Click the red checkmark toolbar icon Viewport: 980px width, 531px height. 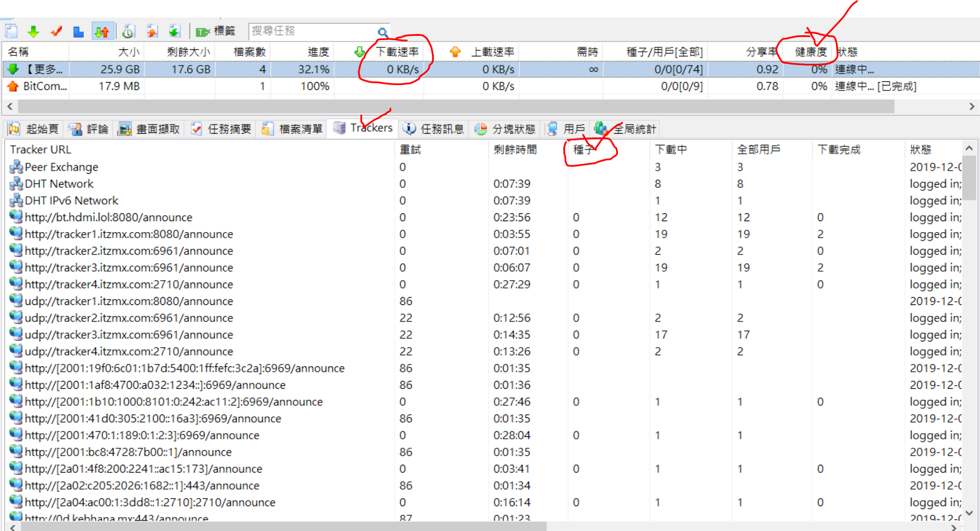click(x=57, y=32)
